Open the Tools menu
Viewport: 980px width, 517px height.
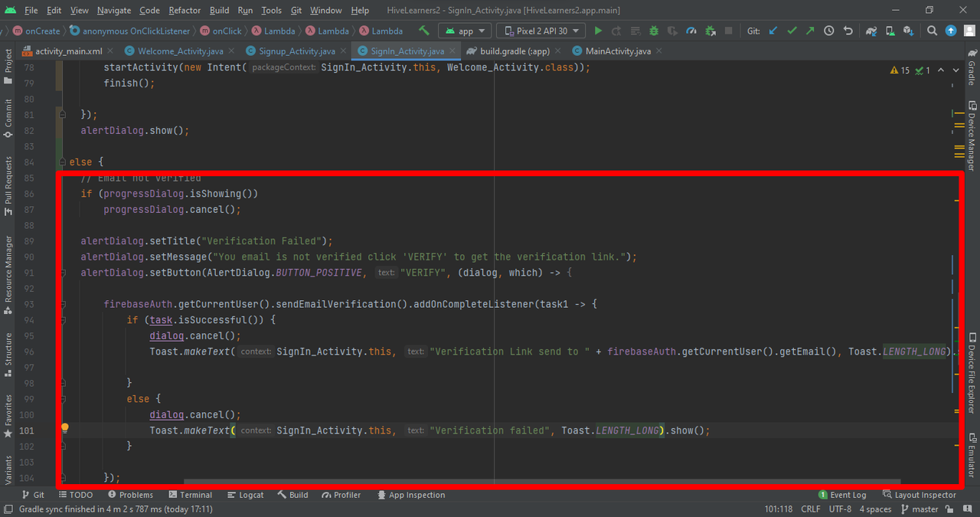pos(271,10)
